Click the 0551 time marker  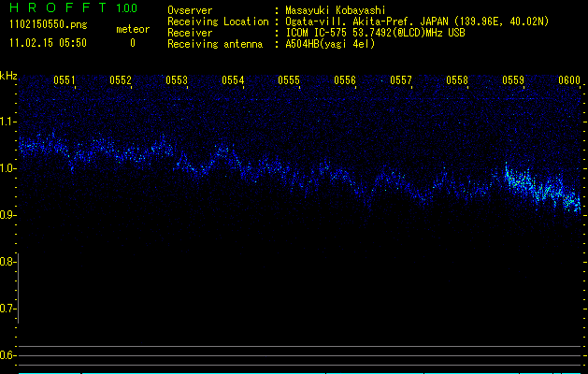click(65, 80)
